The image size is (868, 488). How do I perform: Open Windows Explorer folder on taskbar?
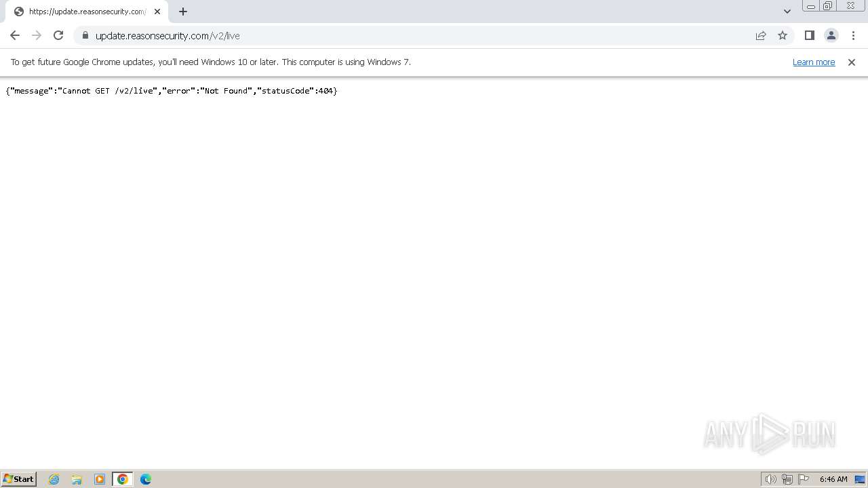click(77, 479)
